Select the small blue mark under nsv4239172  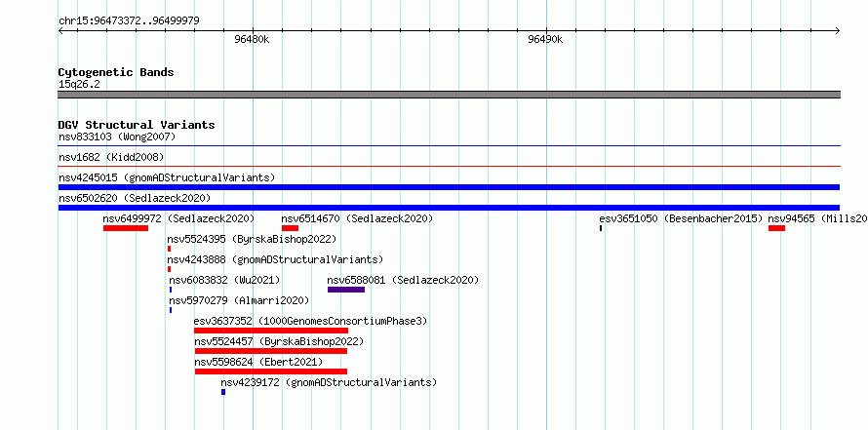(223, 392)
